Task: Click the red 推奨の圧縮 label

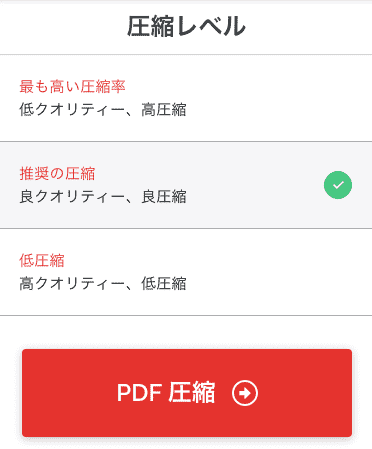Action: click(x=57, y=174)
